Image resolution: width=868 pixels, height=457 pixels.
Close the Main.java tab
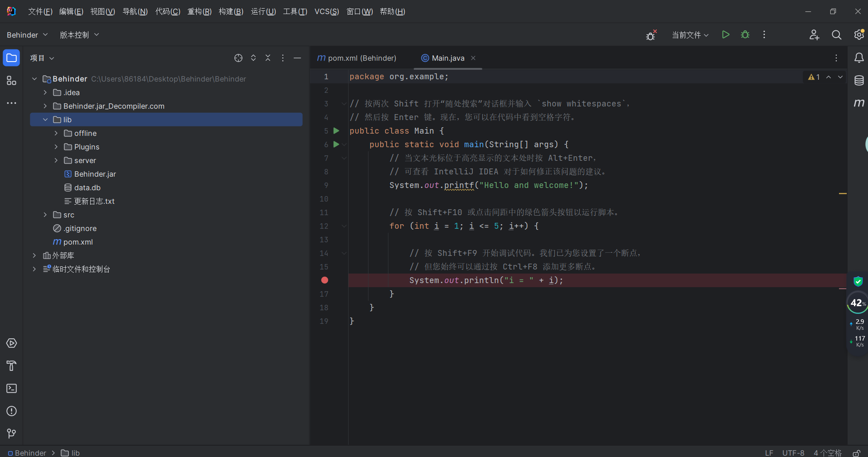[x=473, y=58]
